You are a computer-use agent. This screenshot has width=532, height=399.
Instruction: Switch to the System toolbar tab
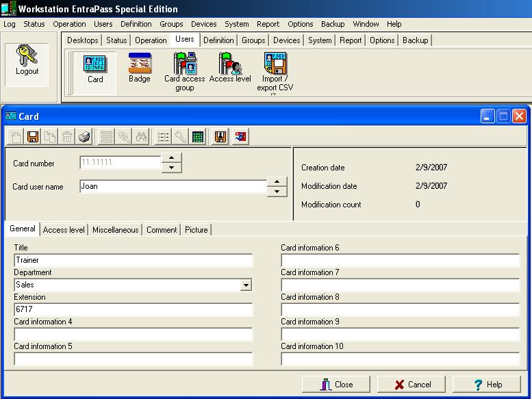pos(320,40)
